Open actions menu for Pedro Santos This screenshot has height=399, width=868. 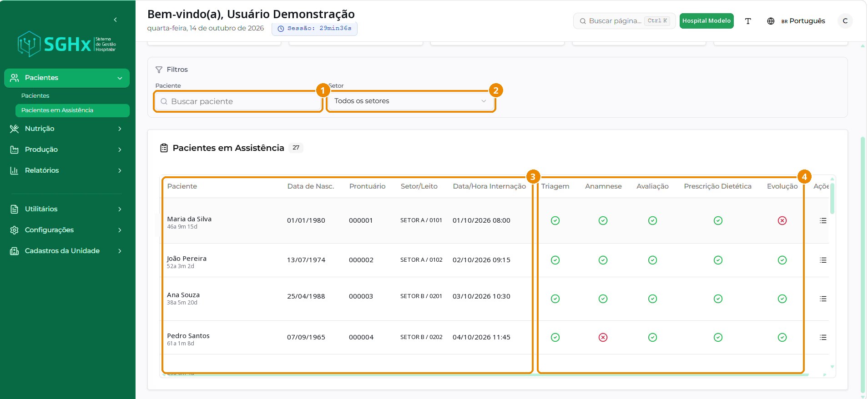823,337
